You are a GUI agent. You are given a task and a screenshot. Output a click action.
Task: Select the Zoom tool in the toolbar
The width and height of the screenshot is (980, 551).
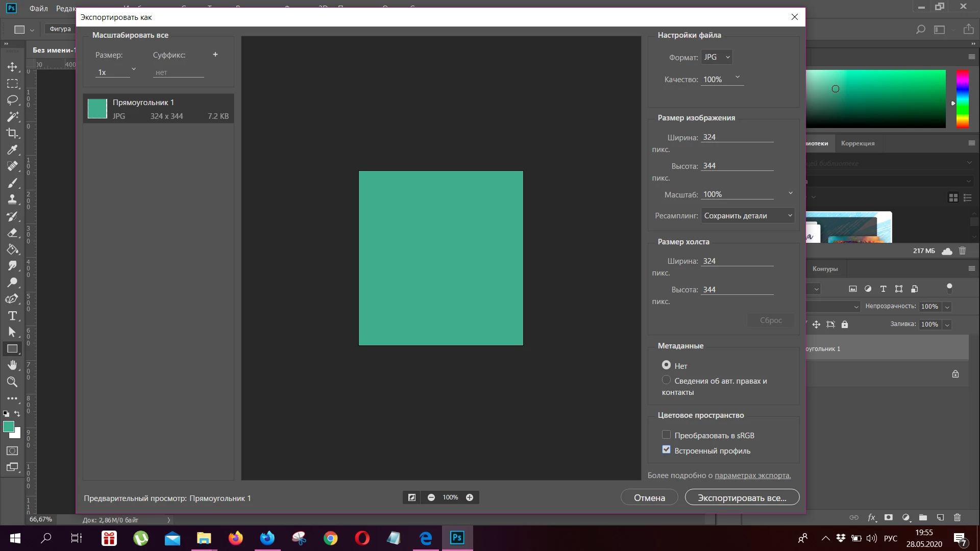12,382
